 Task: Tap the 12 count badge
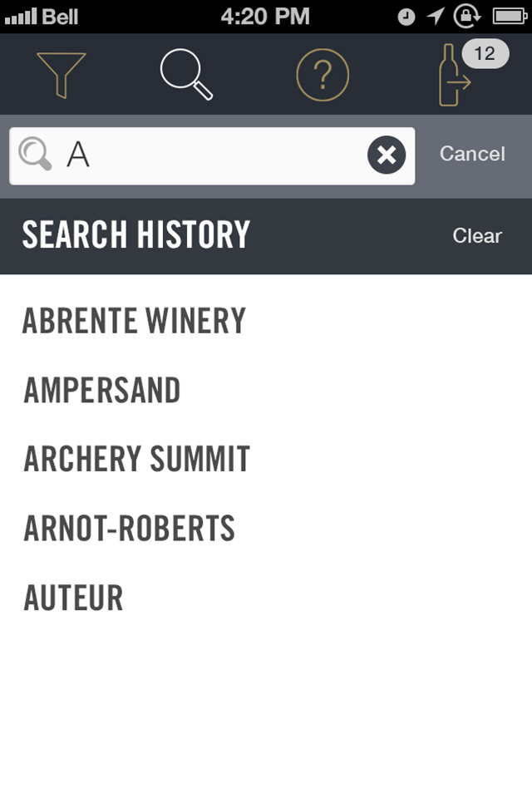click(x=485, y=53)
